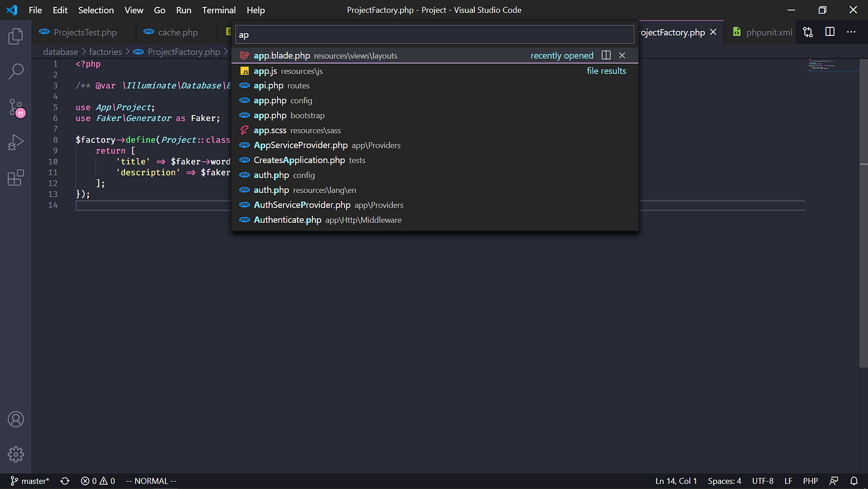Open the View menu
This screenshot has width=868, height=489.
pos(134,10)
